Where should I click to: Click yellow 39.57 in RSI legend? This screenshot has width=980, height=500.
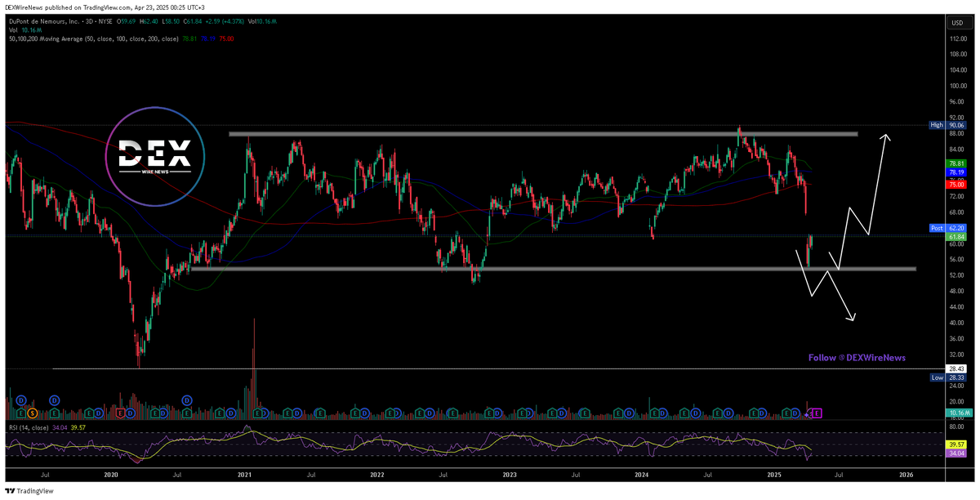(78, 427)
